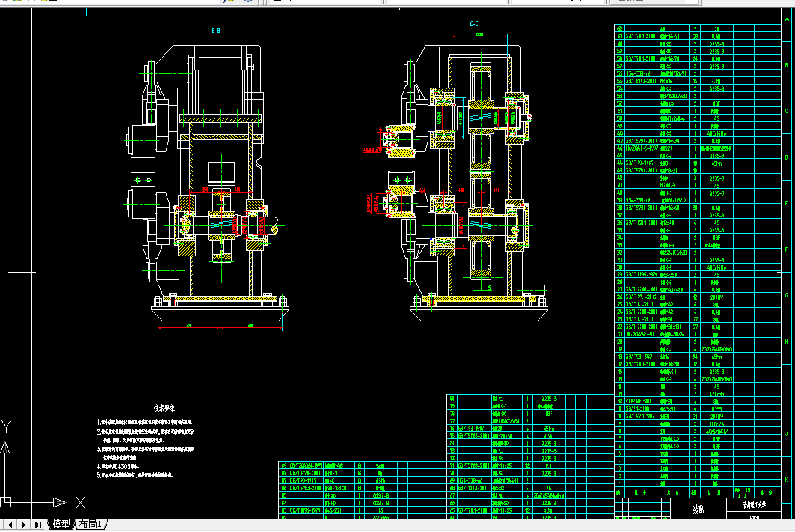Switch to the 布局1 layout tab
Screen dimensions: 795x532
(x=91, y=525)
